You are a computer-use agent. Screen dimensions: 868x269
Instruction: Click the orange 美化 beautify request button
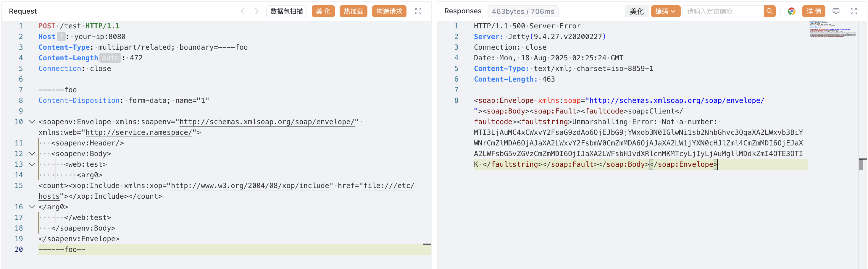(x=323, y=12)
